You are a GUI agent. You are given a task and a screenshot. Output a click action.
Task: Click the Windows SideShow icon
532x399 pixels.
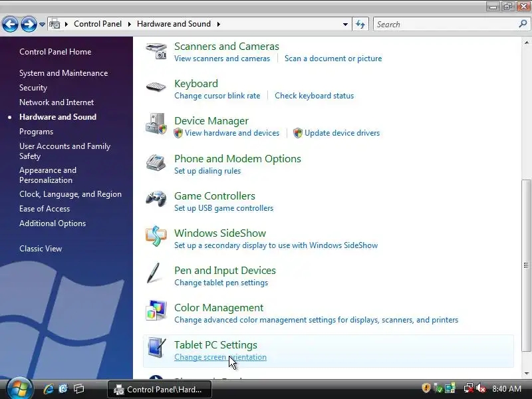(x=156, y=236)
